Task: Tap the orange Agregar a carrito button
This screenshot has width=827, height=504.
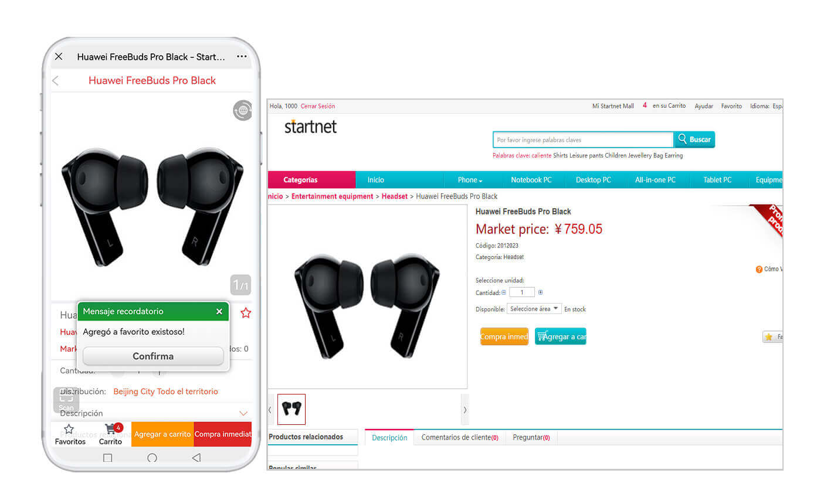Action: [162, 434]
